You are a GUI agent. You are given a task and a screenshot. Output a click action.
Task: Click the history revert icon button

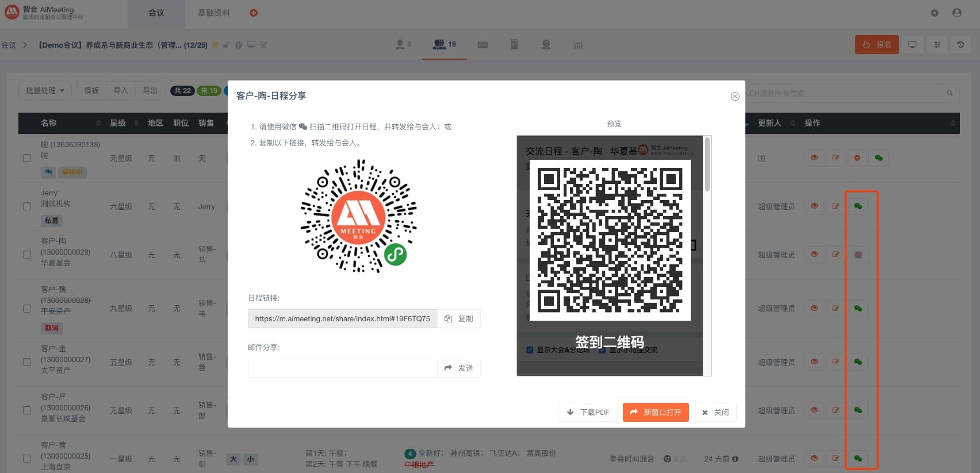960,44
